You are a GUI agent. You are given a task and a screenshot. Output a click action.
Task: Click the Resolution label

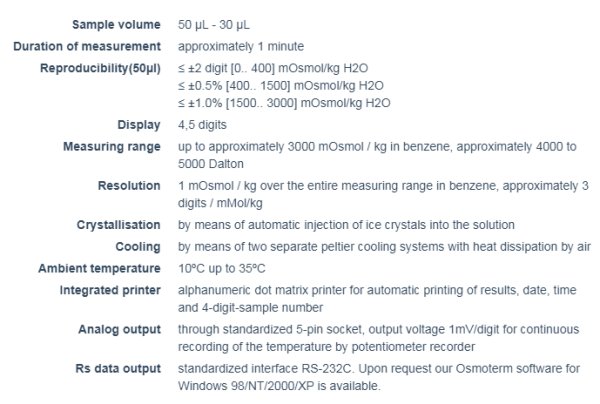tap(129, 186)
